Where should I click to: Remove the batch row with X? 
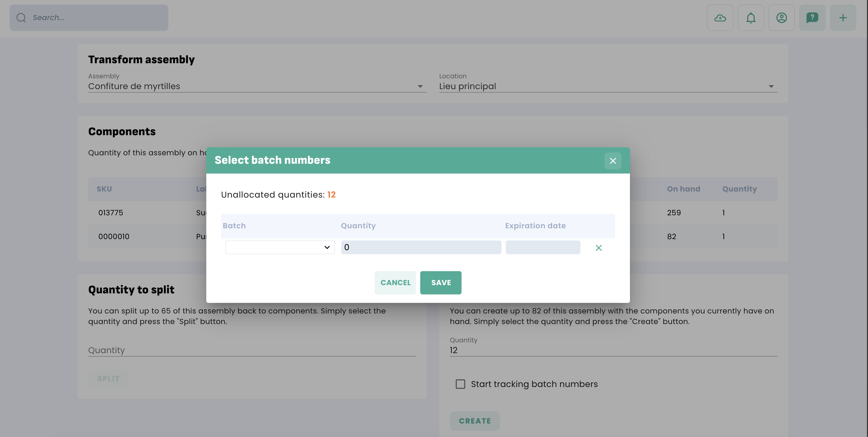(x=598, y=248)
